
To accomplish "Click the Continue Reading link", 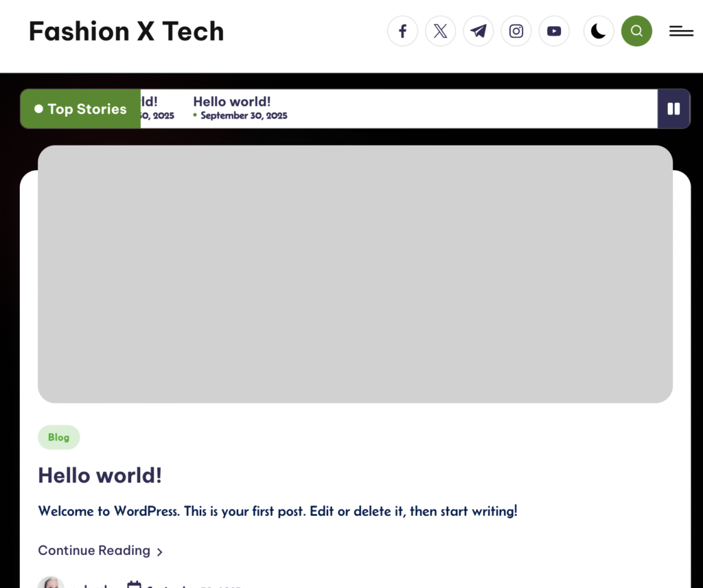I will tap(94, 550).
